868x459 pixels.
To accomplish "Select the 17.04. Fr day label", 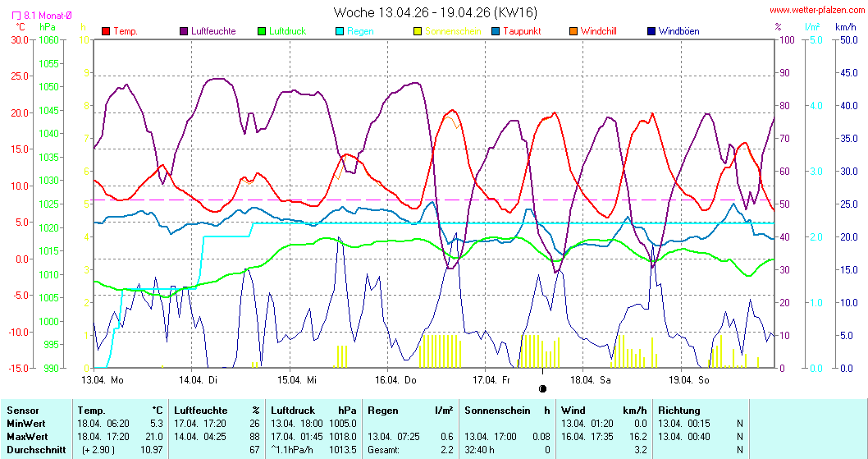I will click(491, 380).
